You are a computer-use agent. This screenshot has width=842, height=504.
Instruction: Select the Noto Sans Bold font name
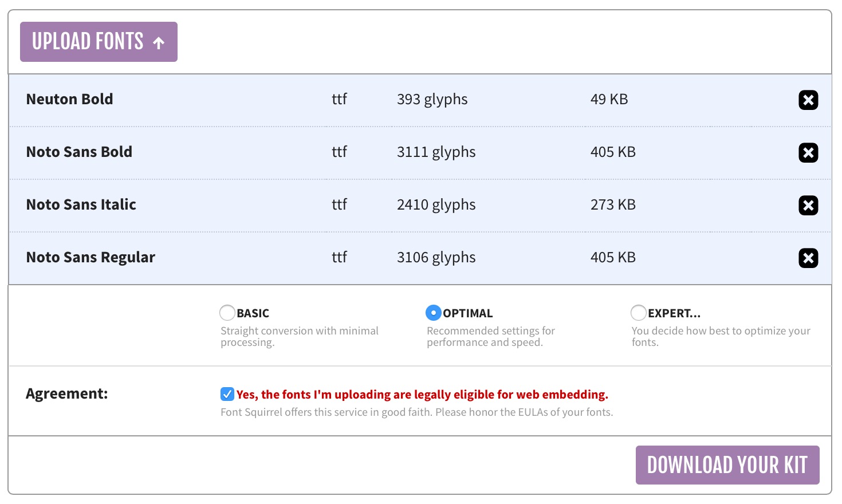79,152
